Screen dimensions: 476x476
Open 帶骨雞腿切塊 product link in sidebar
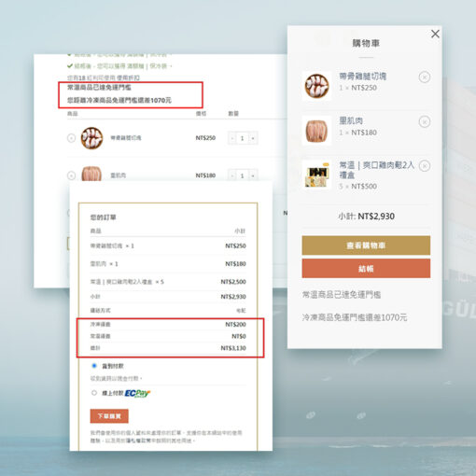[363, 77]
